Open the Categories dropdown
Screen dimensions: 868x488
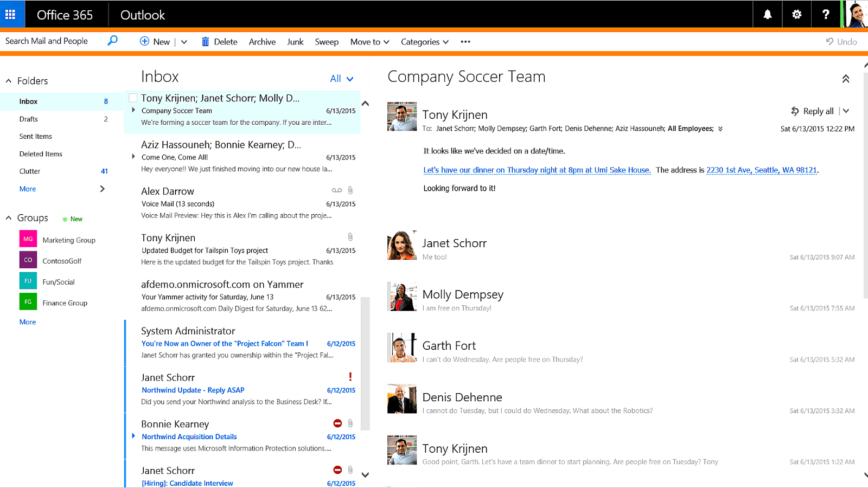425,42
